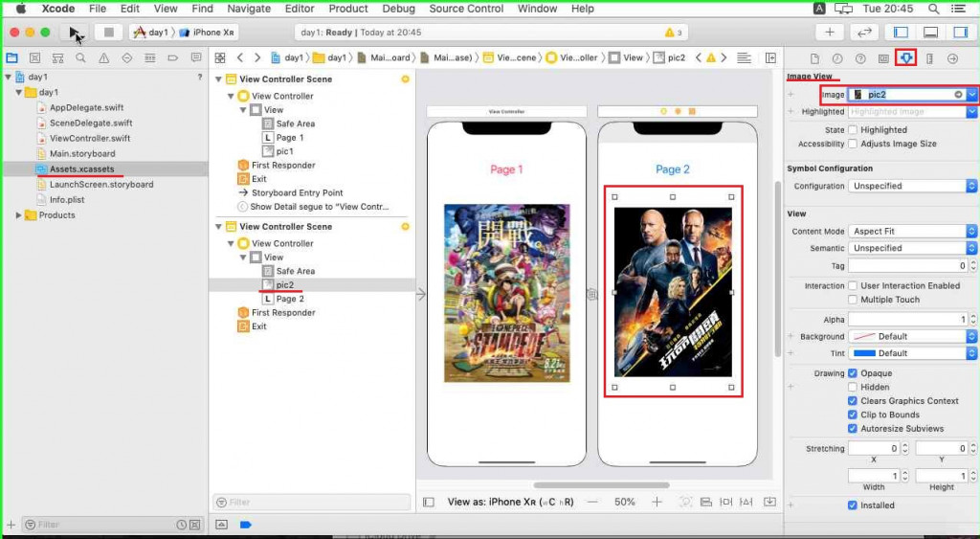The width and height of the screenshot is (980, 539).
Task: Expand the Products folder
Action: (19, 215)
